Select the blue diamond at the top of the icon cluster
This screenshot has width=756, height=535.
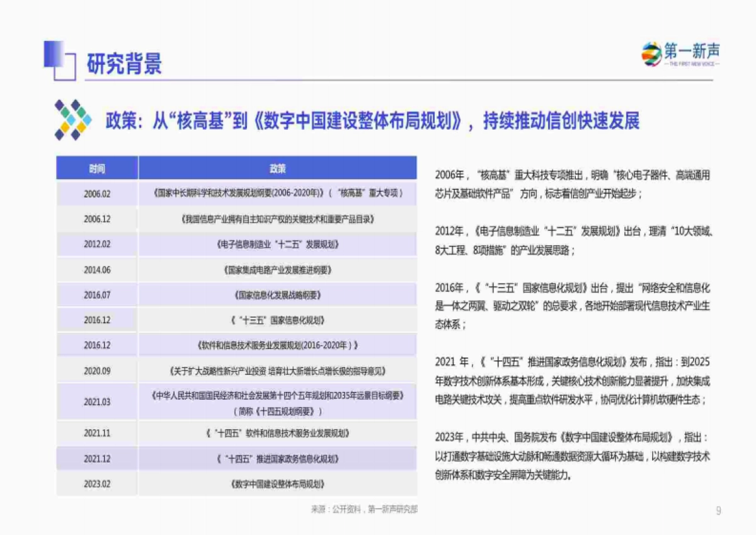tap(76, 105)
